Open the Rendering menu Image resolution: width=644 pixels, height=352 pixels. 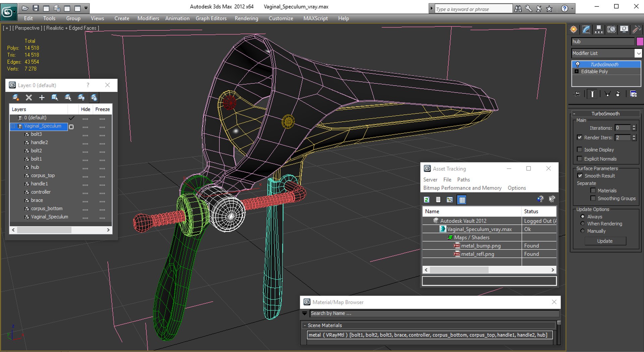pos(246,18)
